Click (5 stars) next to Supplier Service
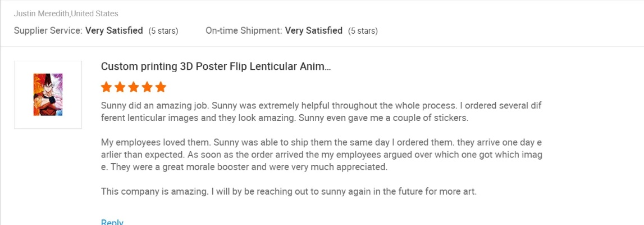This screenshot has width=644, height=225. click(163, 31)
